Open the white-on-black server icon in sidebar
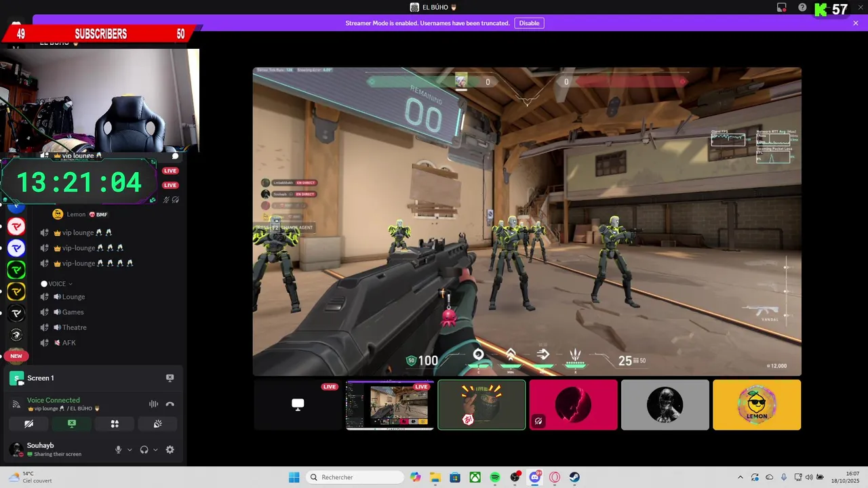The image size is (868, 488). [16, 313]
